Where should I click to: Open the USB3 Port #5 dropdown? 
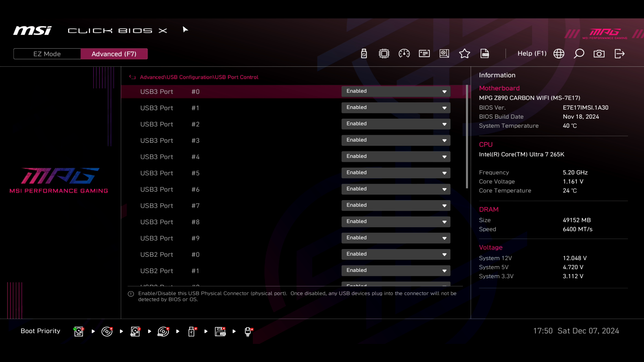point(396,173)
